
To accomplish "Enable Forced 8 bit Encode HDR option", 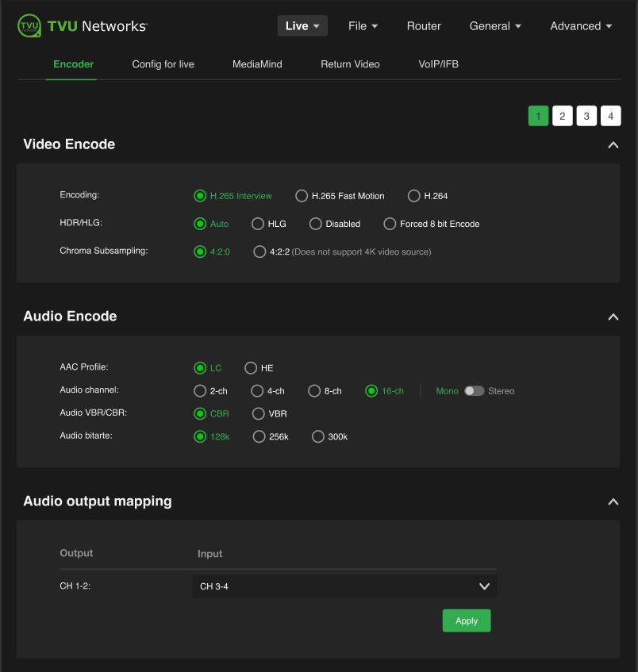I will click(390, 224).
